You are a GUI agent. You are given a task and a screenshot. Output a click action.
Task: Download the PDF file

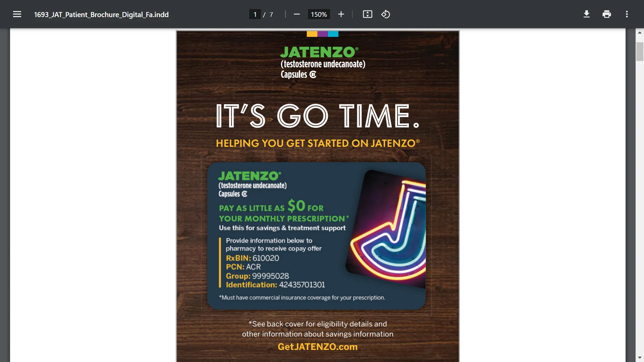(x=587, y=14)
